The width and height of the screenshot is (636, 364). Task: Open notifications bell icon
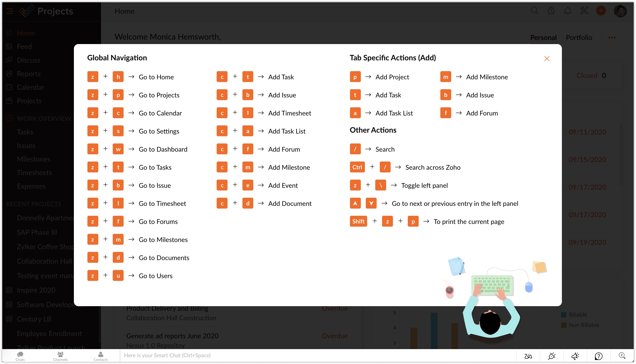pos(568,11)
